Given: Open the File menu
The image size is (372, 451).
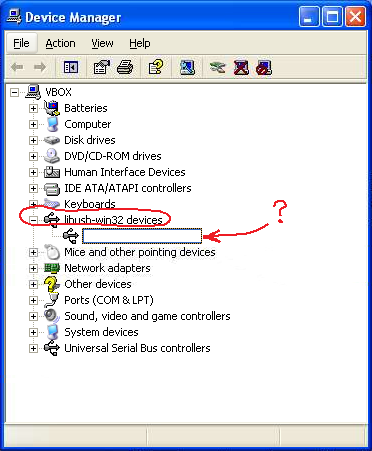Looking at the screenshot, I should [21, 43].
